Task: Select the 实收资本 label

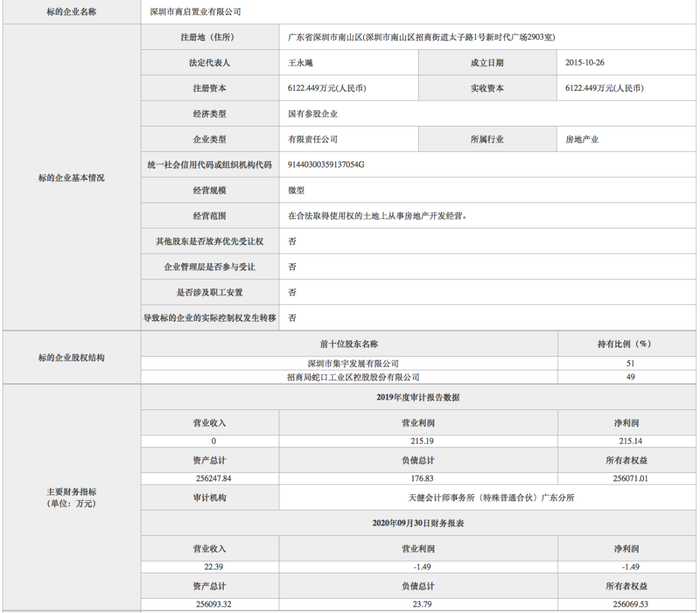Action: pyautogui.click(x=487, y=88)
